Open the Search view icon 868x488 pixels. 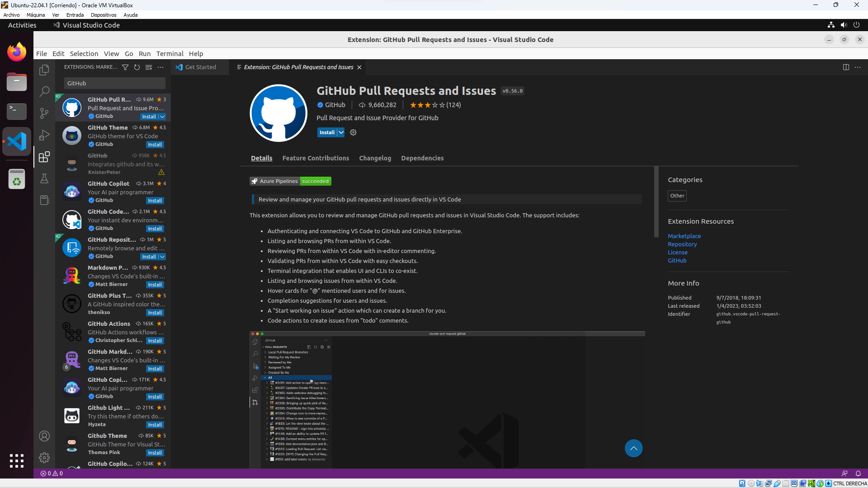click(44, 92)
